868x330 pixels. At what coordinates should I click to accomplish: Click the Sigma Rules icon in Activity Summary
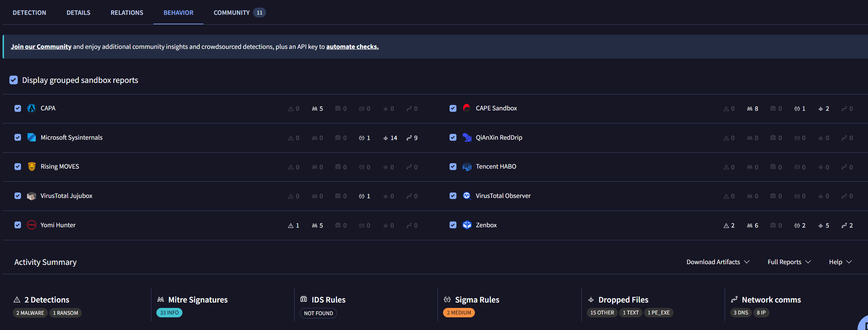point(447,300)
